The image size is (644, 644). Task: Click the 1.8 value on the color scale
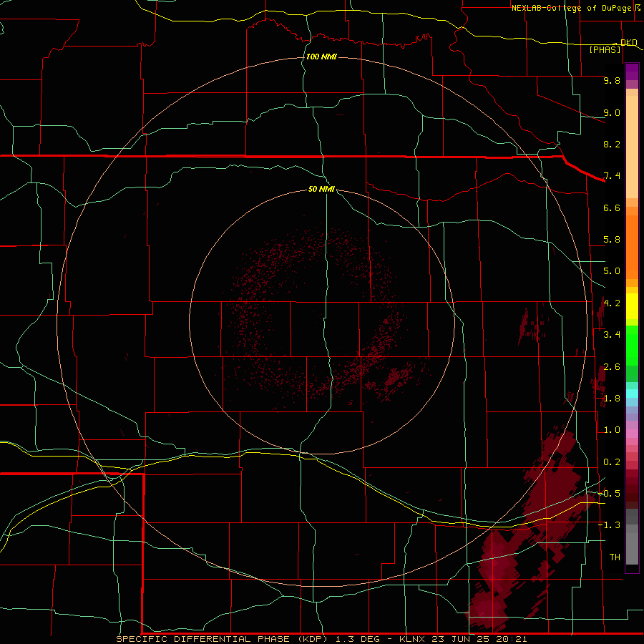pyautogui.click(x=612, y=399)
